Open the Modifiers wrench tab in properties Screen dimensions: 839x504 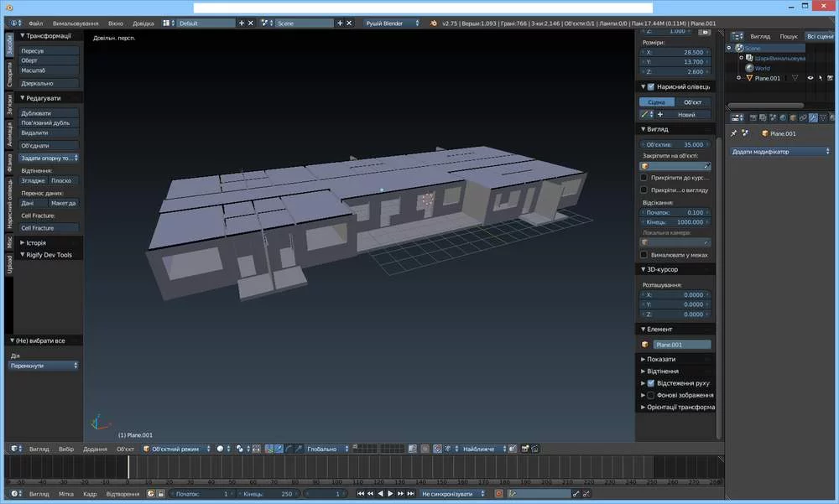point(813,117)
